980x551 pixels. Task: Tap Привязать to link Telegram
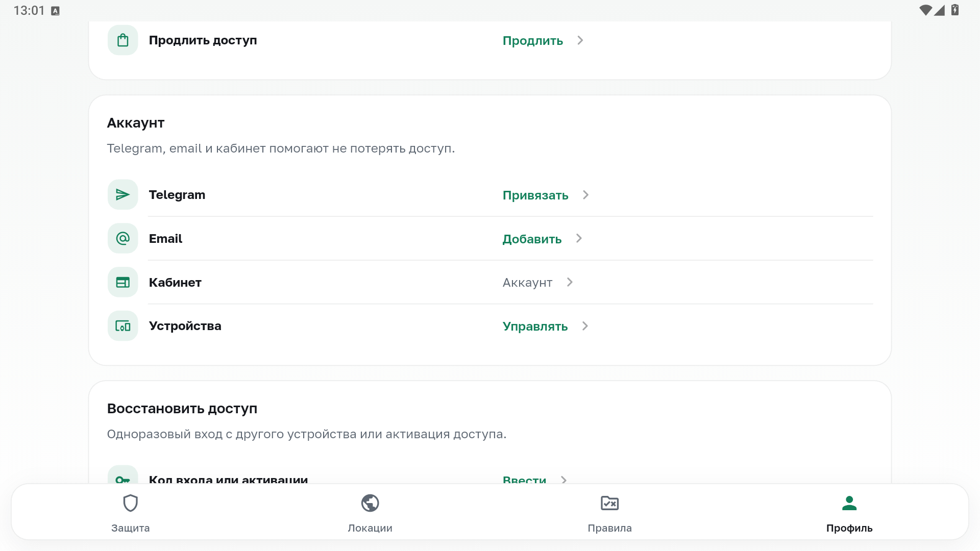coord(535,195)
